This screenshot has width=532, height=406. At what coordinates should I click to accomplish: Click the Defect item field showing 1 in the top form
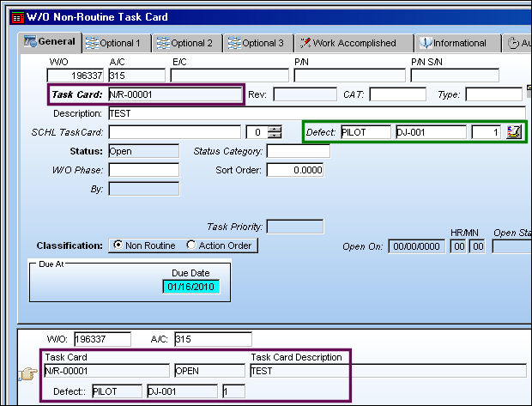pyautogui.click(x=486, y=132)
